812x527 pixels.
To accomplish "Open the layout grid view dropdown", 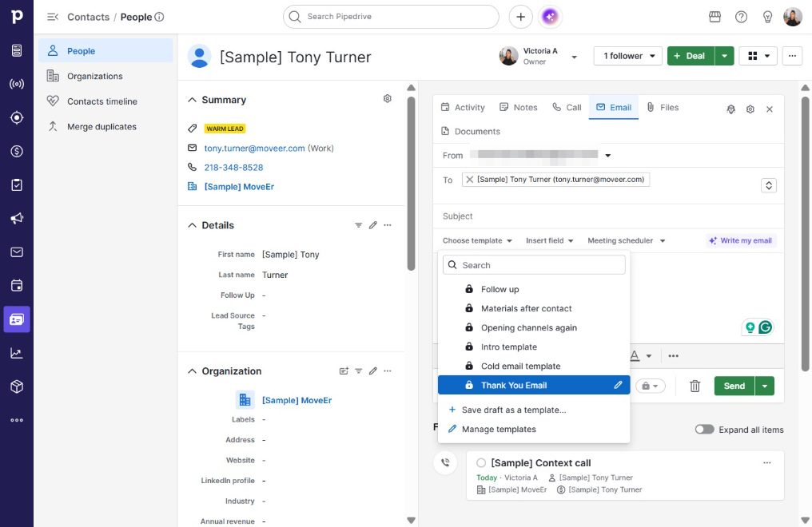I will coord(758,56).
